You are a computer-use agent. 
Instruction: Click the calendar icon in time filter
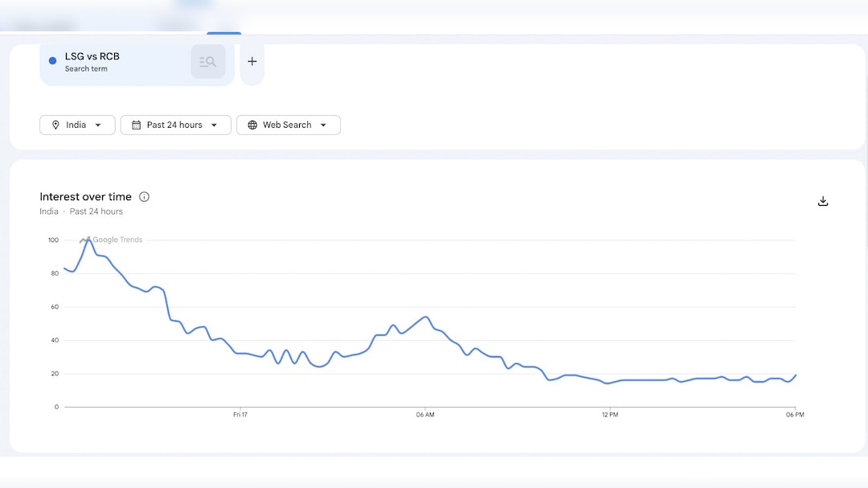(x=137, y=125)
